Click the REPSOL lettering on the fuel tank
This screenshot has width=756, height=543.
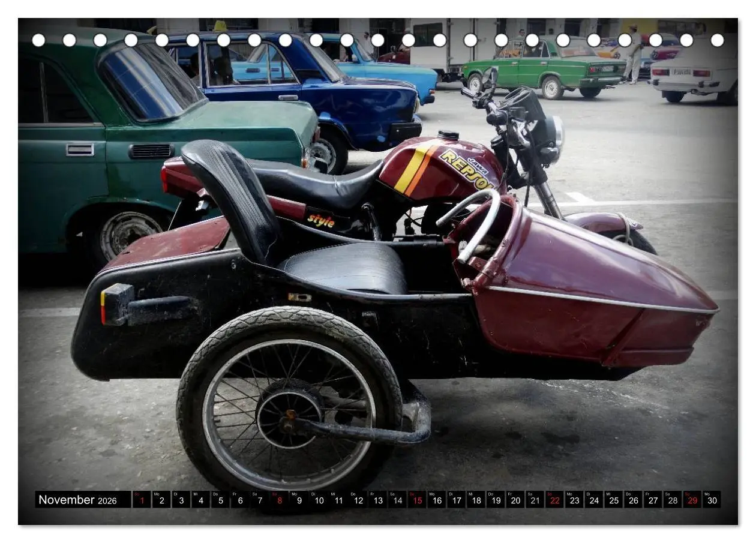coord(467,170)
